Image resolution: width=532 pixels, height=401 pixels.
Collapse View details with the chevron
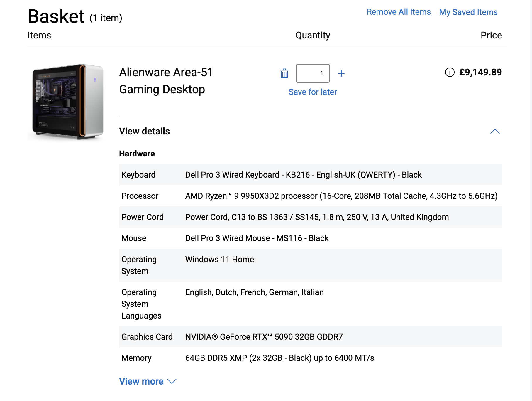[495, 131]
